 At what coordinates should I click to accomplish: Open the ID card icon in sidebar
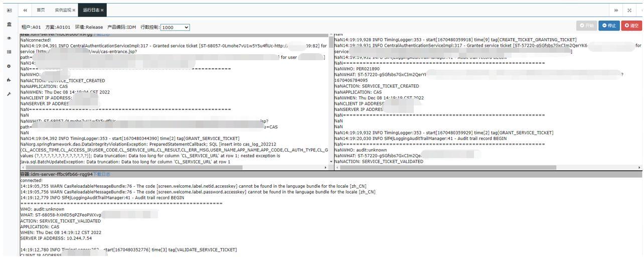coord(9,10)
